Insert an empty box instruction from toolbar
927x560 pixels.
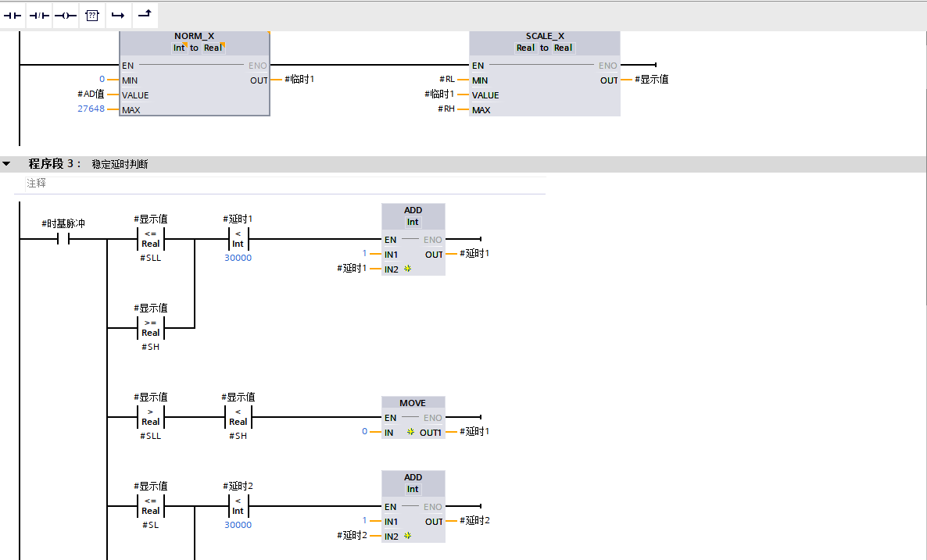click(x=91, y=16)
